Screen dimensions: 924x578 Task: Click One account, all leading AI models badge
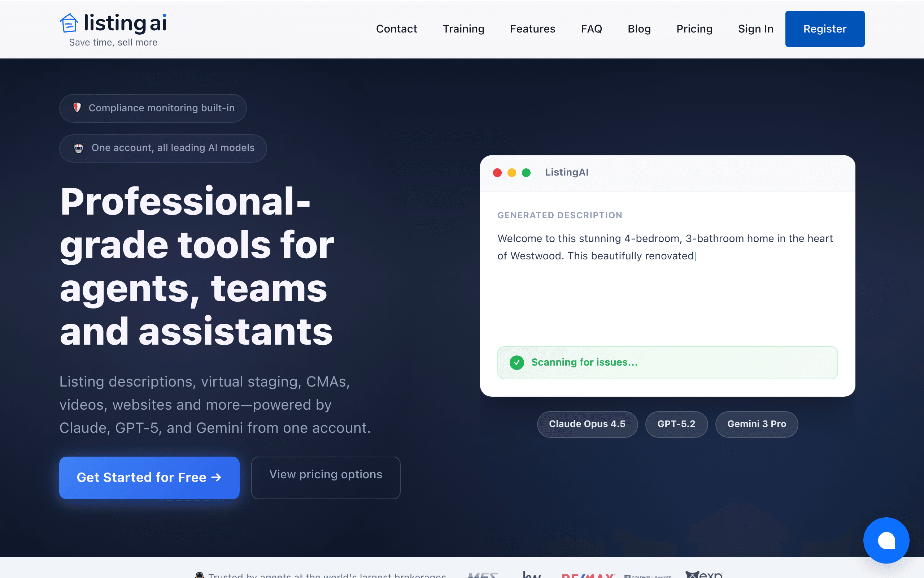[x=163, y=148]
